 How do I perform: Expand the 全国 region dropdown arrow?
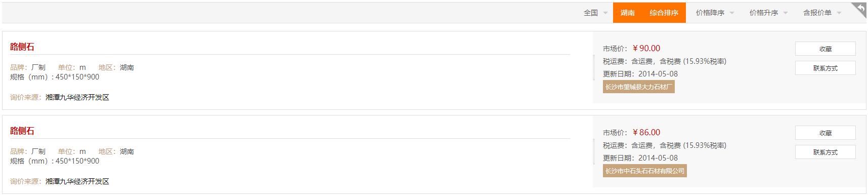[605, 13]
